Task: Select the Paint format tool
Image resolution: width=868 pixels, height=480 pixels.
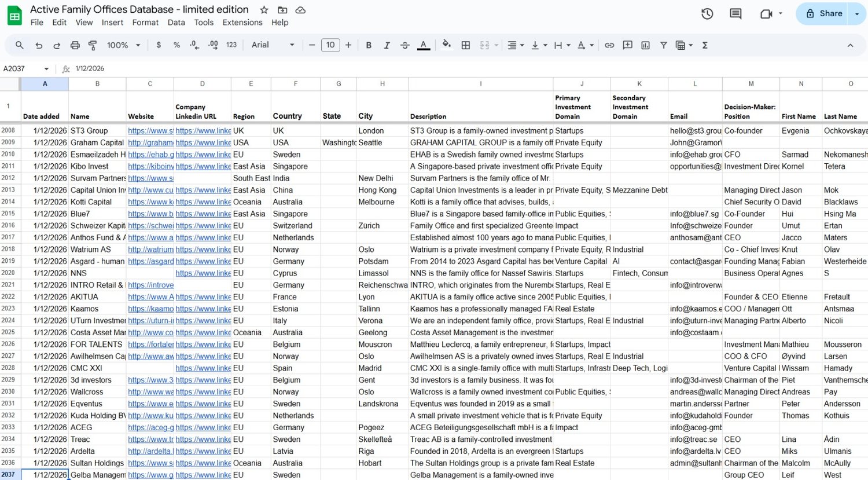Action: [93, 45]
